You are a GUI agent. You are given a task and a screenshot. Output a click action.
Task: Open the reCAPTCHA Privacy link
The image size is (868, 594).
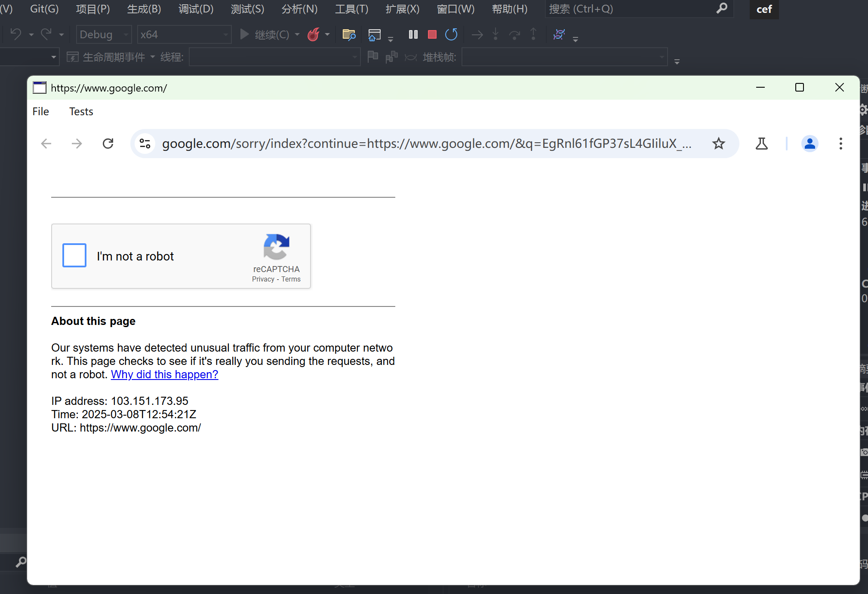pyautogui.click(x=263, y=279)
